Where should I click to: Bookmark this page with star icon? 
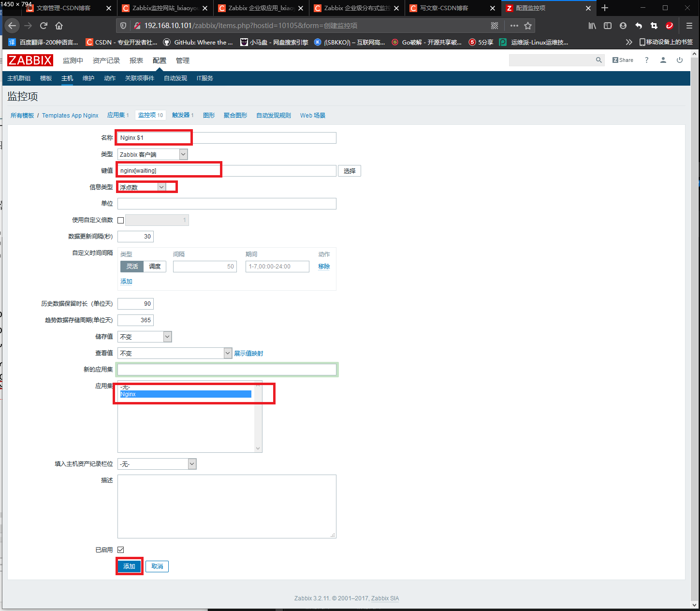[528, 26]
